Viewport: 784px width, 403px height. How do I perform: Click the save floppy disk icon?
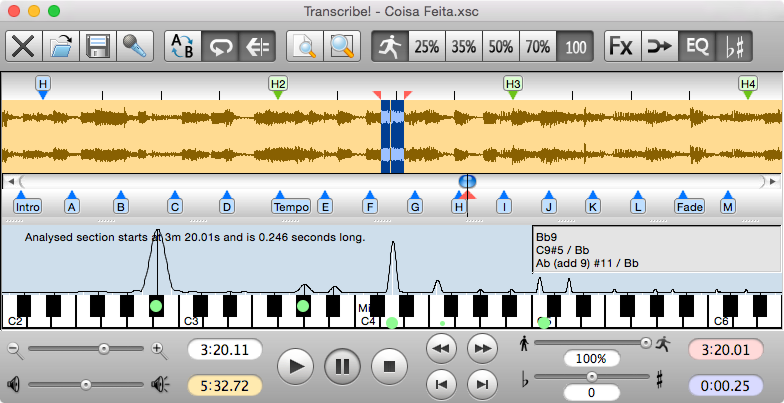pos(97,46)
